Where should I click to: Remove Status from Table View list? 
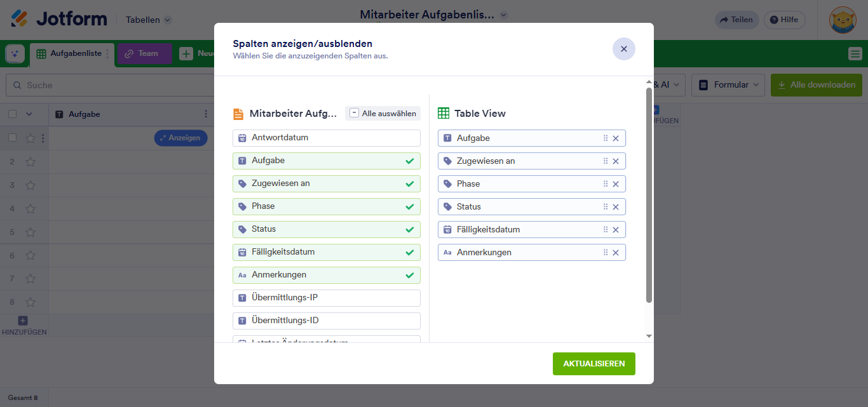click(x=615, y=207)
